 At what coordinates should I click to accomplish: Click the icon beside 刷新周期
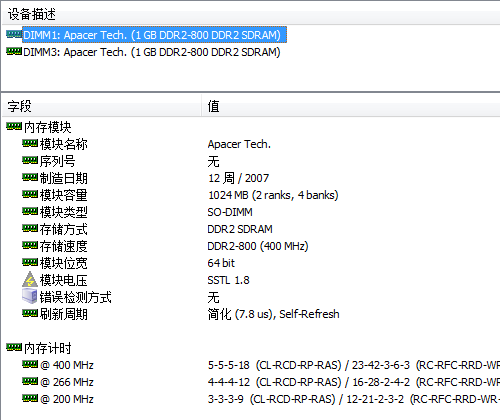[30, 313]
